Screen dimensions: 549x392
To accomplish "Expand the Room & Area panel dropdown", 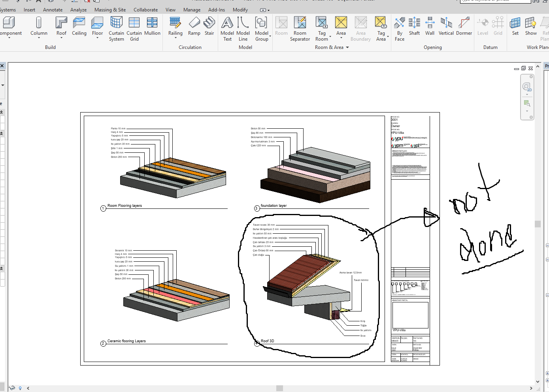I will (347, 47).
